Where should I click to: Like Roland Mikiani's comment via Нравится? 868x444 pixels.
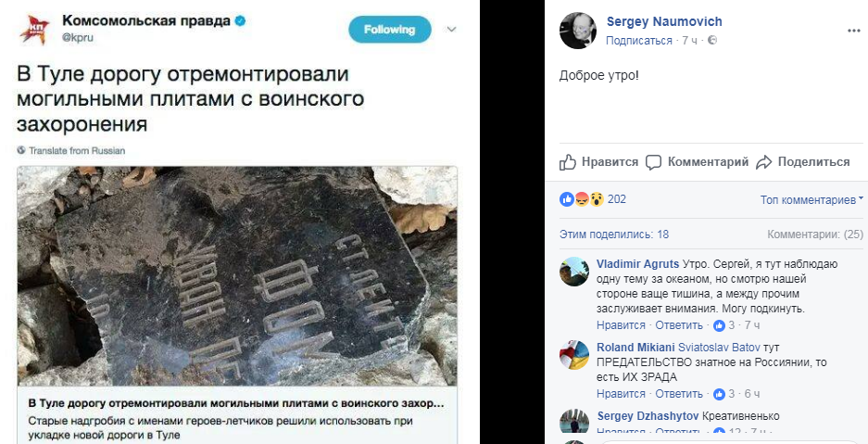tap(621, 394)
